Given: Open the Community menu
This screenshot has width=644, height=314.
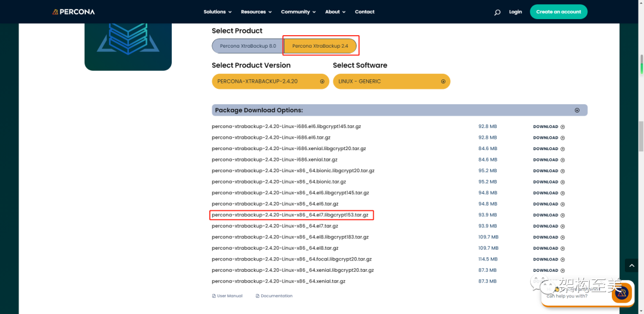Looking at the screenshot, I should pyautogui.click(x=298, y=12).
